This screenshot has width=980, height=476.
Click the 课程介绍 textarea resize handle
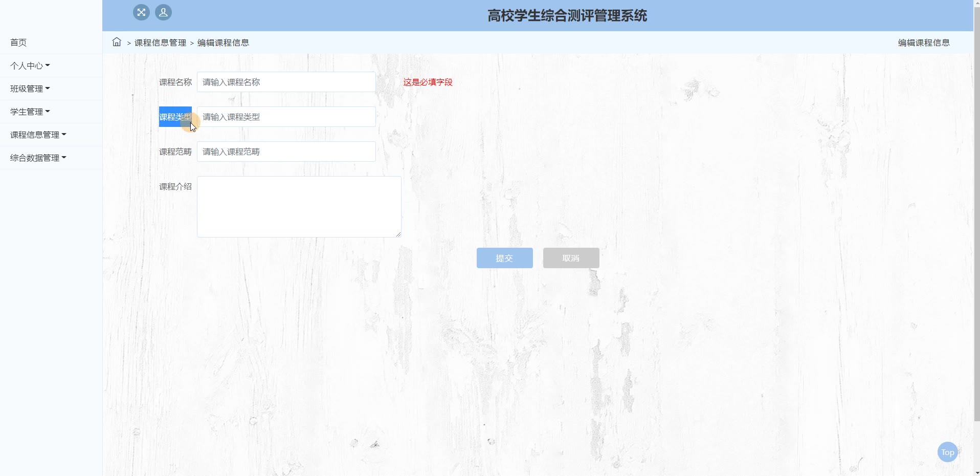click(x=398, y=234)
